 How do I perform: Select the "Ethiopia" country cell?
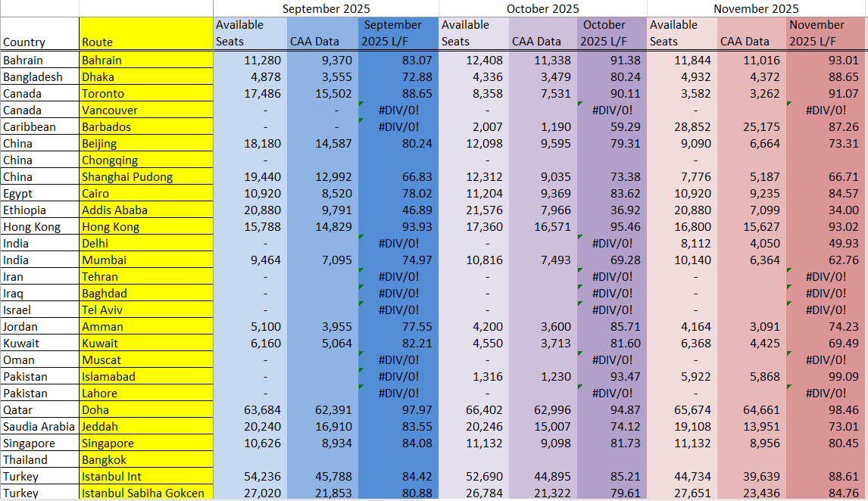pyautogui.click(x=40, y=210)
